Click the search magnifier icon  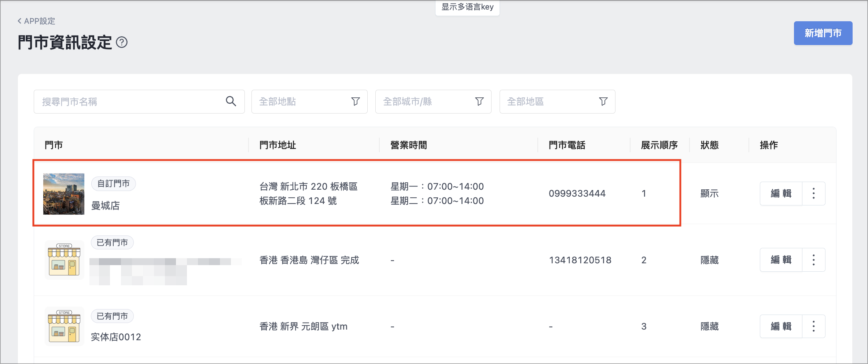click(231, 101)
